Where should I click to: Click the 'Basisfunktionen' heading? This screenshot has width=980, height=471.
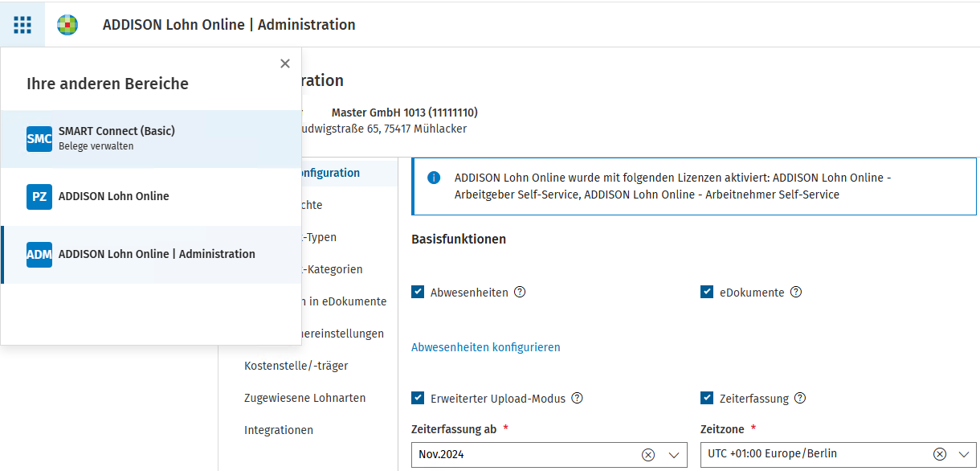[459, 239]
